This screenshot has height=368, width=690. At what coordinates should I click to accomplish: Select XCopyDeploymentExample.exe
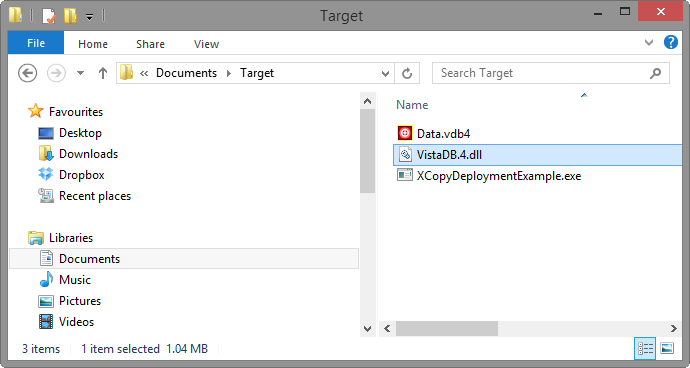(x=499, y=176)
